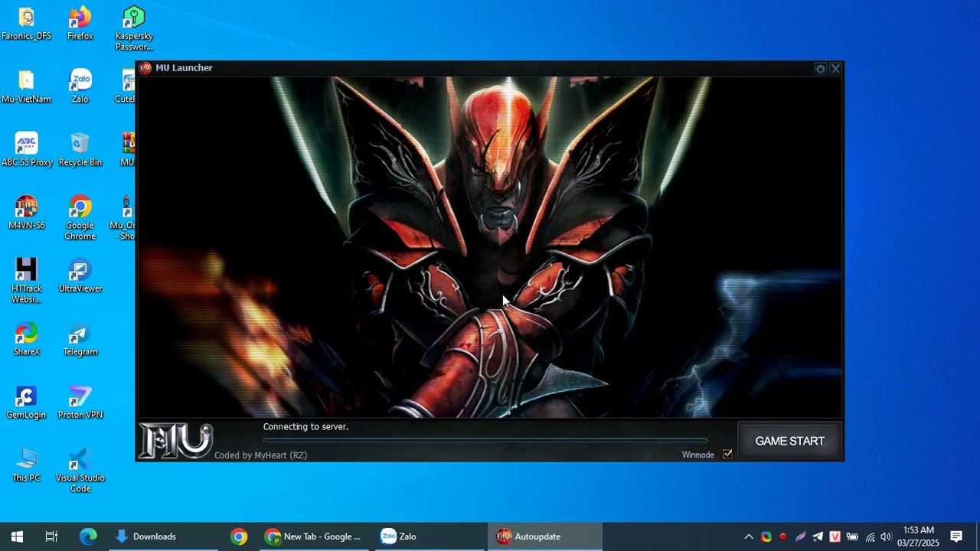Click ShareX tray icon
Image resolution: width=980 pixels, height=551 pixels.
(766, 536)
